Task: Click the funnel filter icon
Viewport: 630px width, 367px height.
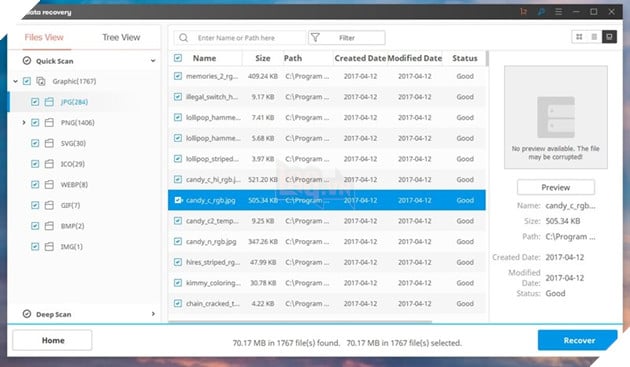Action: coord(315,38)
